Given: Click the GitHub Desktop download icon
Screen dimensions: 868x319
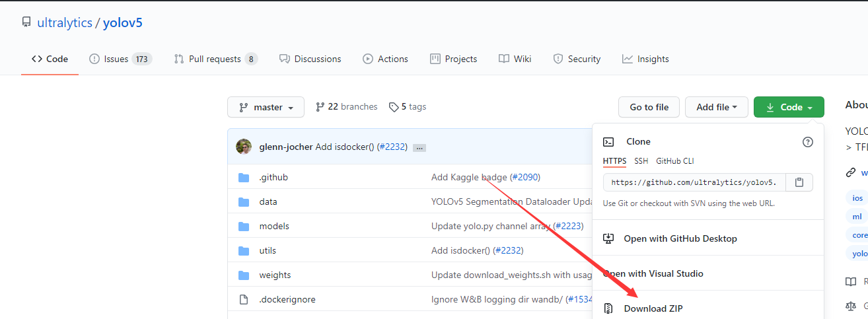Looking at the screenshot, I should (609, 238).
